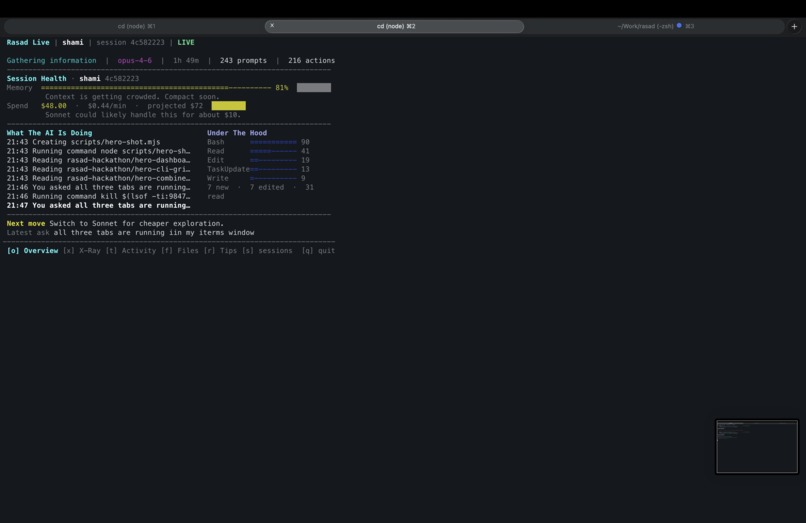Click the 'Gathering information' status

click(51, 60)
